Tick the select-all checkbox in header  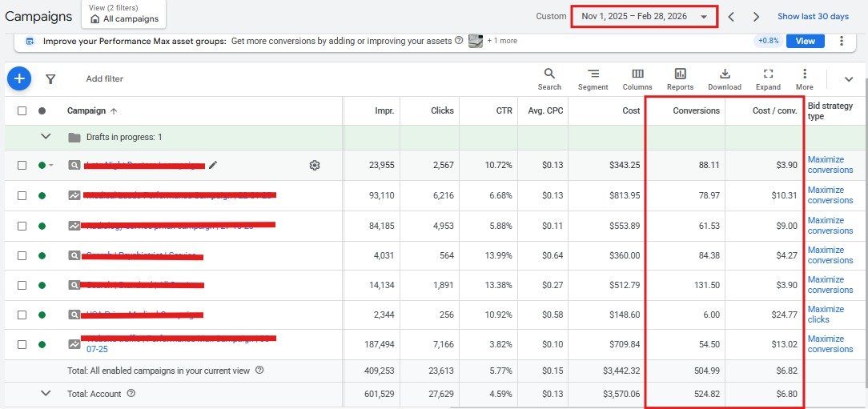point(22,111)
